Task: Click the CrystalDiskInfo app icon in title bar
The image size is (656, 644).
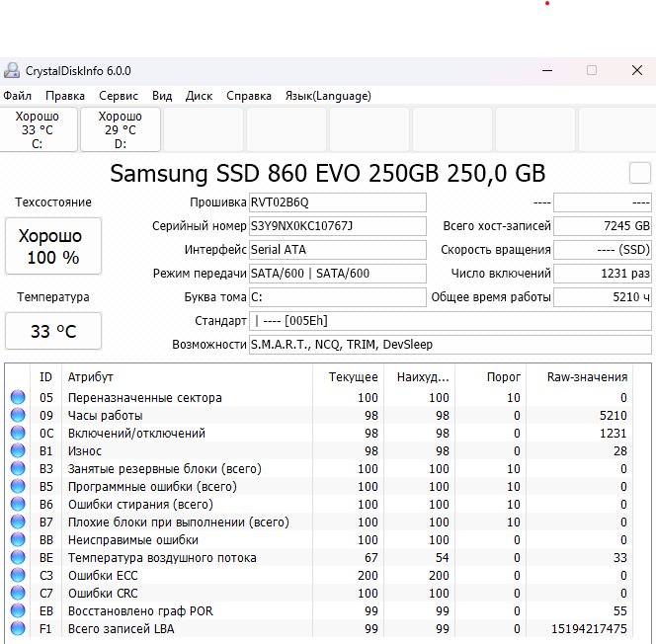Action: (x=11, y=71)
